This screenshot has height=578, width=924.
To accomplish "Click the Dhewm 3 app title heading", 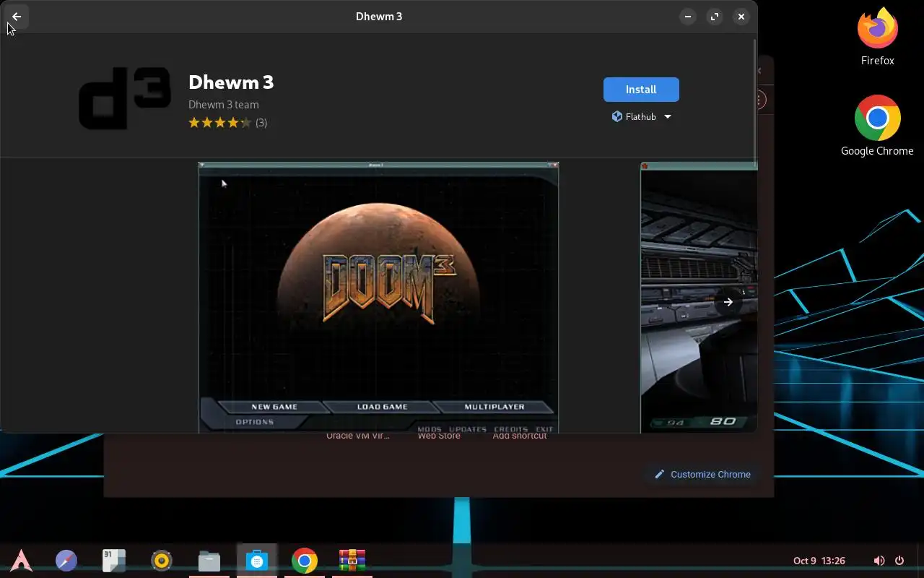I will pyautogui.click(x=231, y=82).
